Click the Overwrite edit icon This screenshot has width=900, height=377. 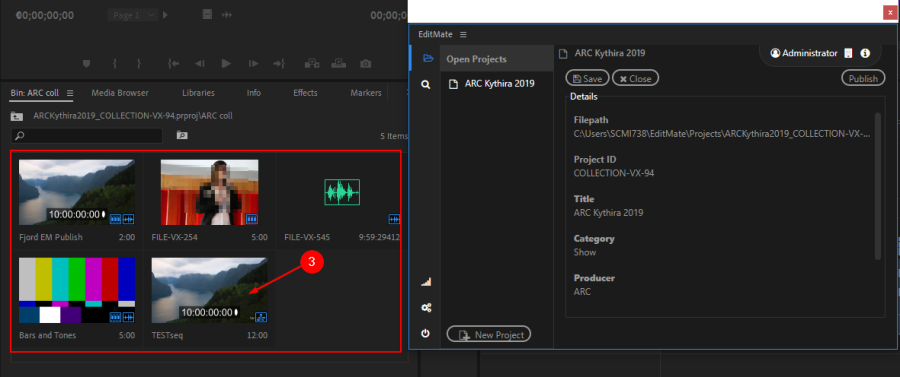pyautogui.click(x=339, y=63)
